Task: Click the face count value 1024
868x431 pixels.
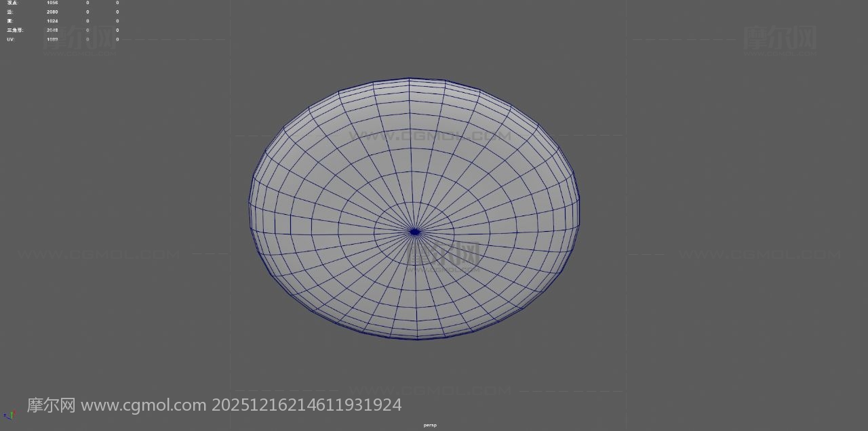Action: point(52,21)
